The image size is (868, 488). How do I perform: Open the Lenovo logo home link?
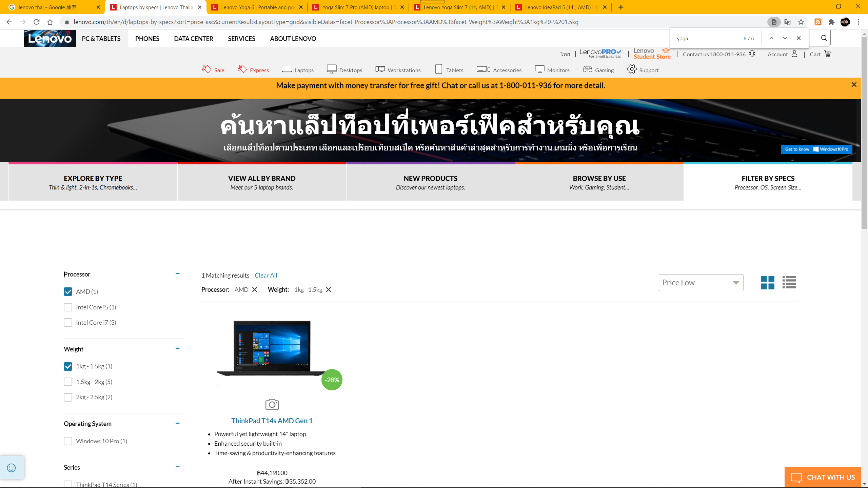pyautogui.click(x=50, y=38)
